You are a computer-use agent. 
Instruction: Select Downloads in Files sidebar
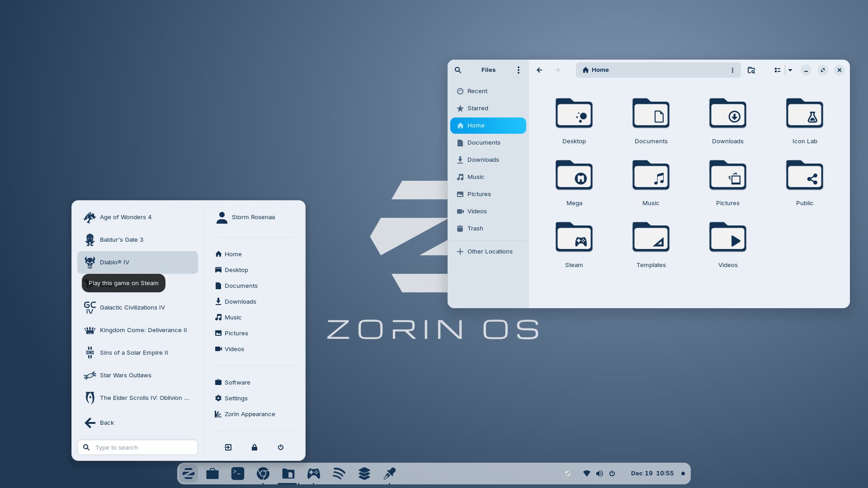(483, 160)
